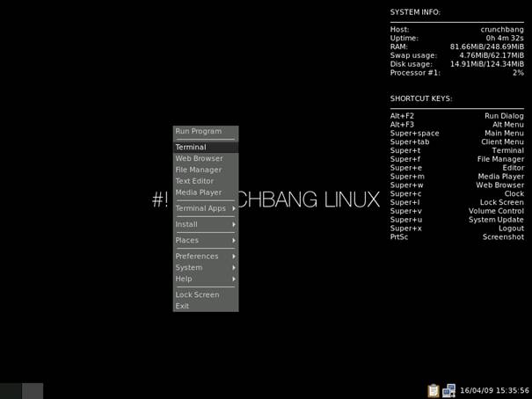Click the Super+c shortcut entry
532x399 pixels.
405,193
